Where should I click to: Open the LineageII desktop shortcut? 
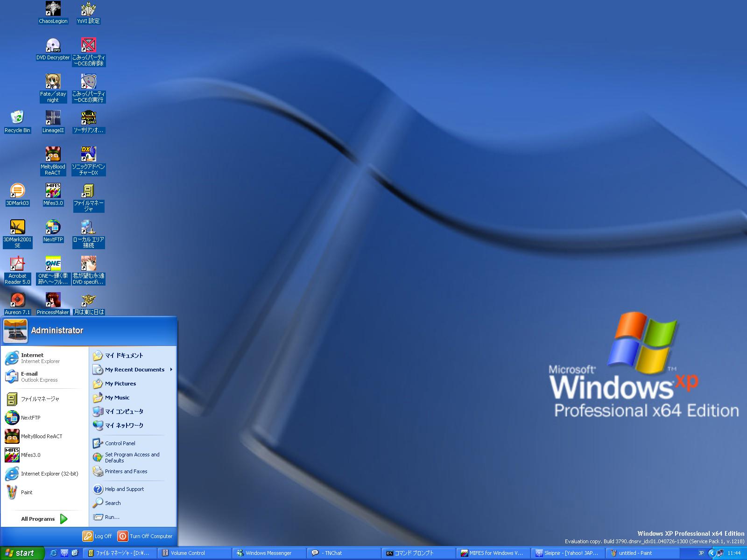click(x=53, y=119)
